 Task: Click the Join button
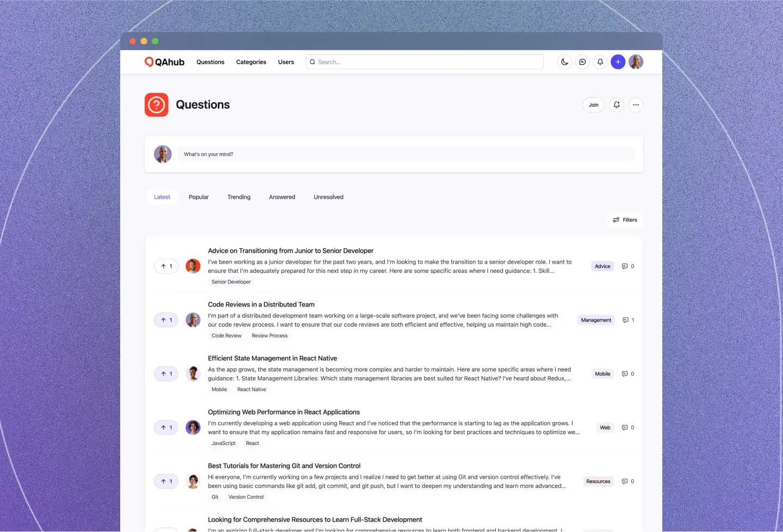pyautogui.click(x=593, y=105)
